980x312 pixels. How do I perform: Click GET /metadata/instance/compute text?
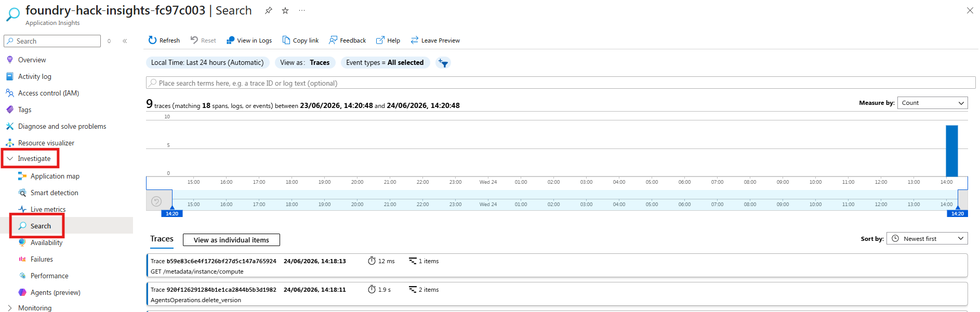pos(197,272)
